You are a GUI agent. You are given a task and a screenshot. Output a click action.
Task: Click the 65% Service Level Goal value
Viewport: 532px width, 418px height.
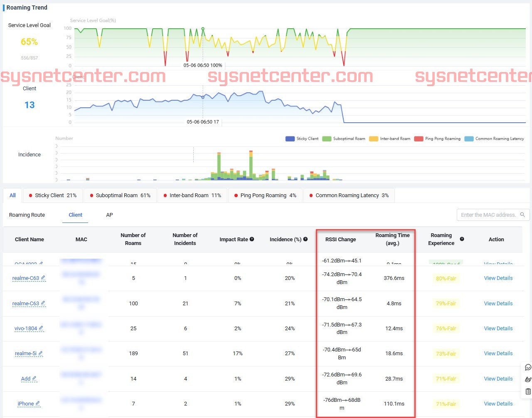[29, 42]
